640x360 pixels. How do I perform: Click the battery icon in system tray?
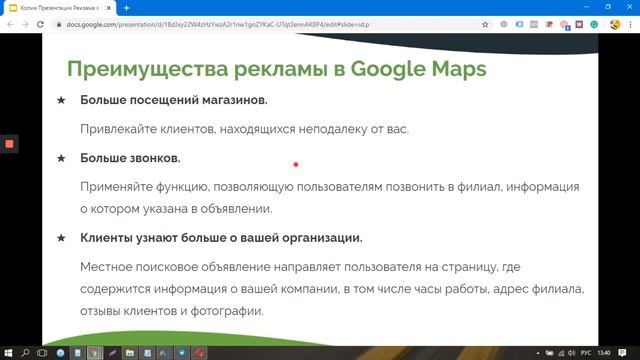pos(550,353)
